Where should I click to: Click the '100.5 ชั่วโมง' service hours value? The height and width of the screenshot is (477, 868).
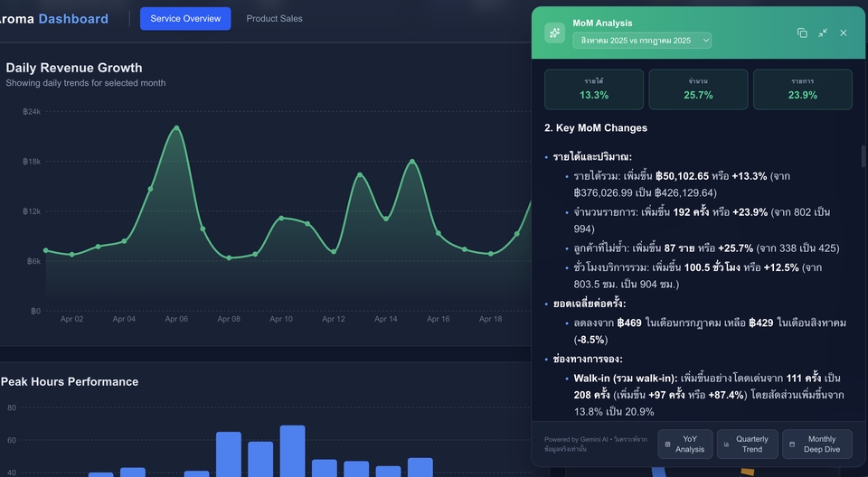[712, 267]
